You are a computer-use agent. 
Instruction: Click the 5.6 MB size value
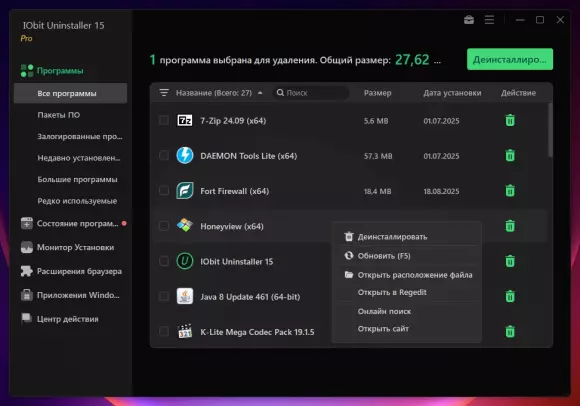[376, 121]
